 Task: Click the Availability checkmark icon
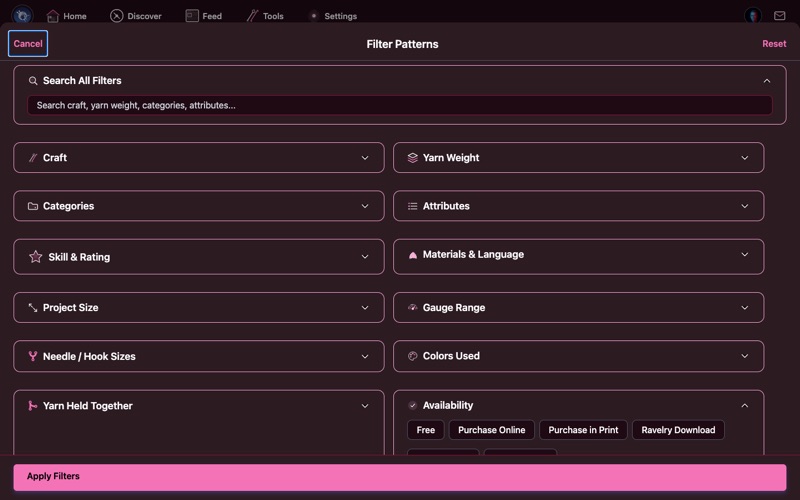pos(413,406)
